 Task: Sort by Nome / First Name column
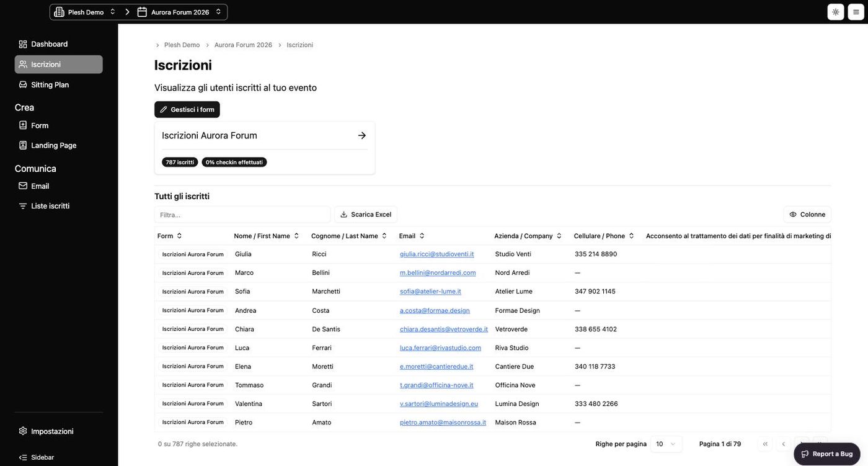coord(267,236)
